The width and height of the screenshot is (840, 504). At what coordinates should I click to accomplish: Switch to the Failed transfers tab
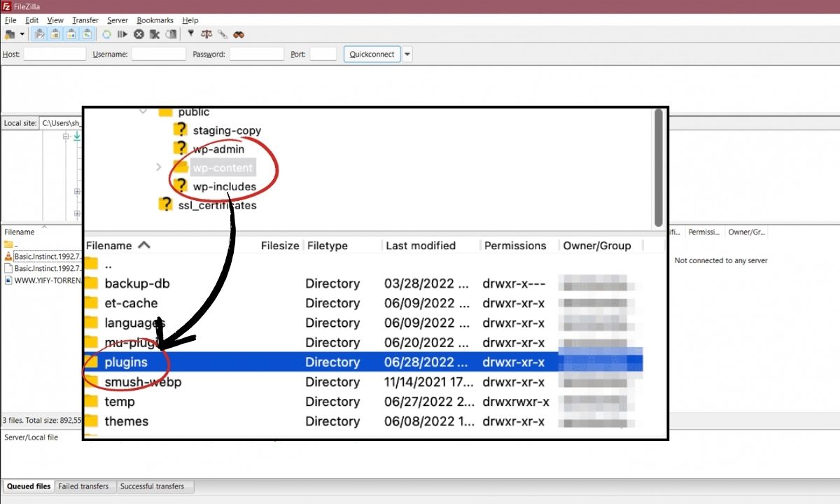85,486
